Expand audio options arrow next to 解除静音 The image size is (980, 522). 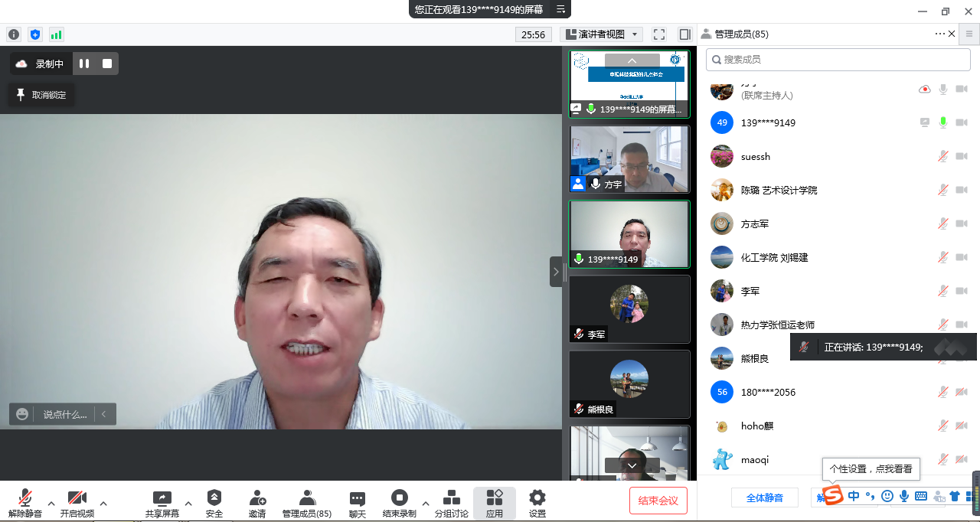click(51, 503)
